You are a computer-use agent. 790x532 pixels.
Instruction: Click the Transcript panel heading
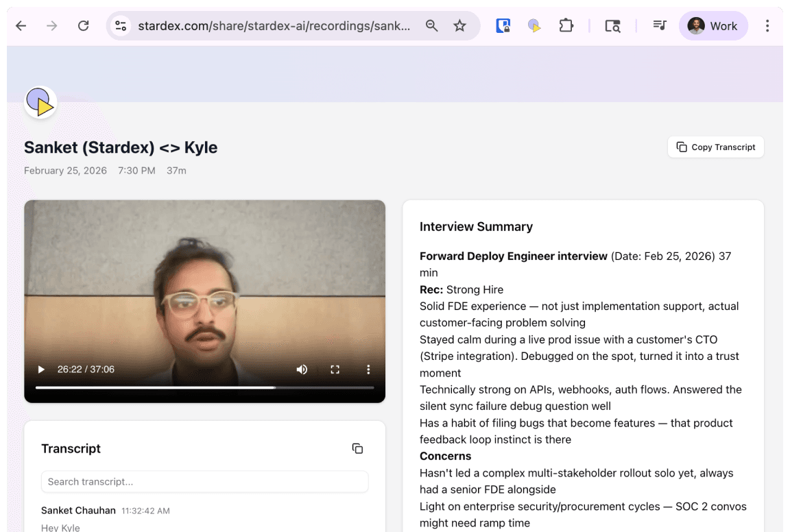pyautogui.click(x=71, y=448)
